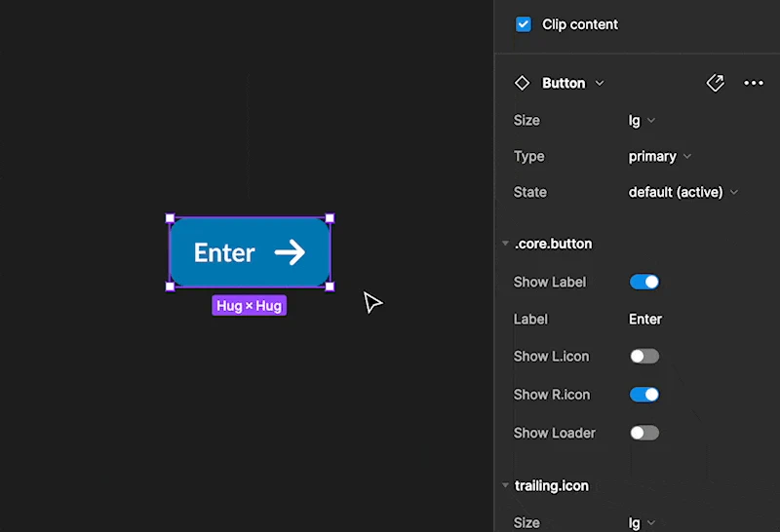Open the Button component name dropdown

(573, 83)
